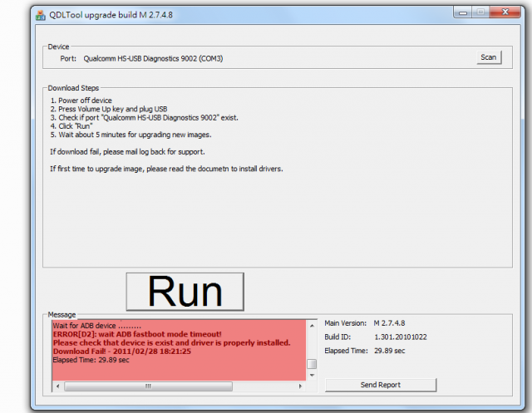Click the QDLTool app icon in title bar
Viewport: 532px width, 413px height.
point(41,15)
